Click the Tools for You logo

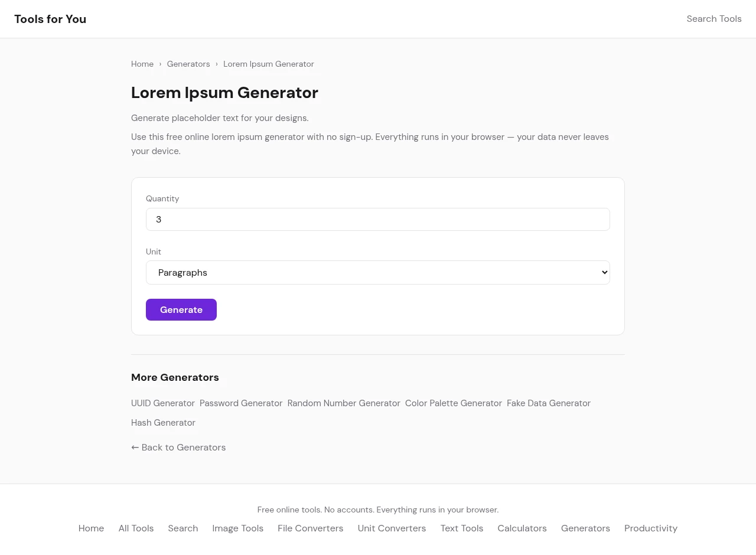click(50, 19)
